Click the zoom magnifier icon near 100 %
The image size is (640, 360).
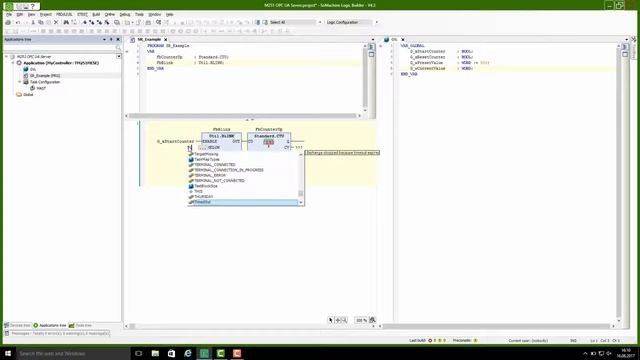coord(372,320)
